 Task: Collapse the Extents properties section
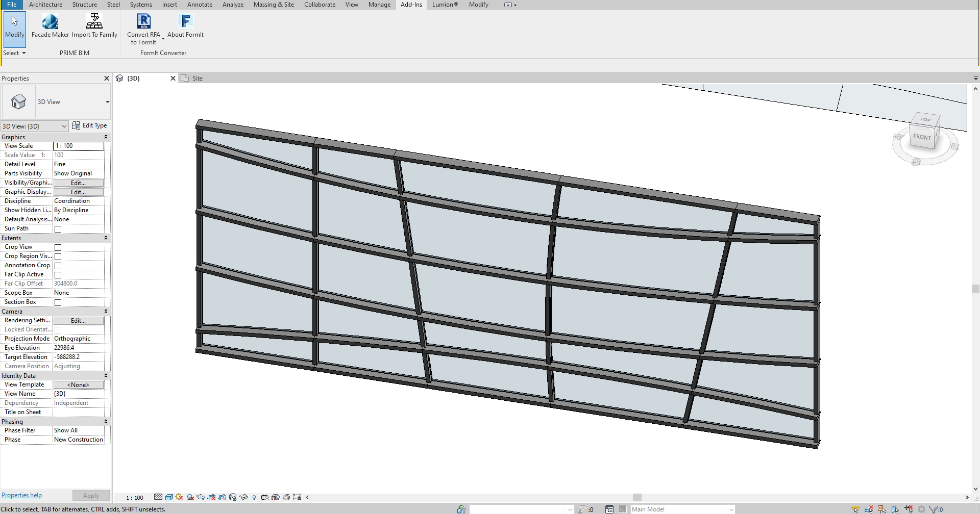point(106,238)
